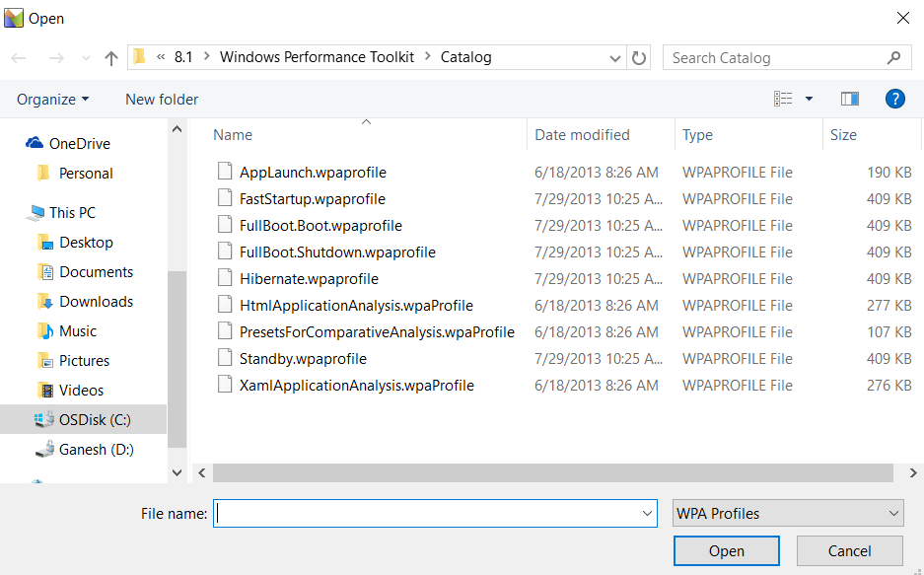Open Documents in navigation pane

(x=96, y=271)
